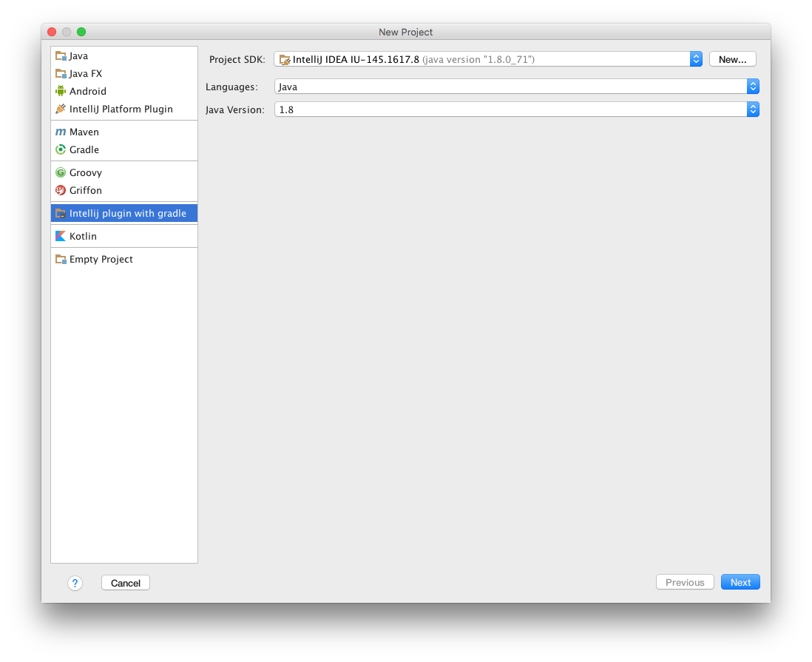Open the Project SDK dropdown arrows
The image size is (812, 662).
coord(696,59)
